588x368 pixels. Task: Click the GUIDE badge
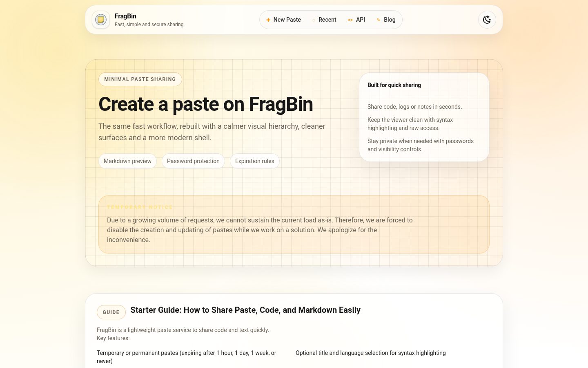click(x=111, y=312)
